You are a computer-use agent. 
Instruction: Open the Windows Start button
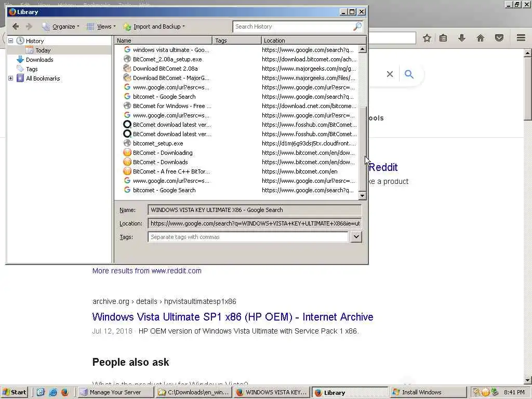pyautogui.click(x=15, y=392)
